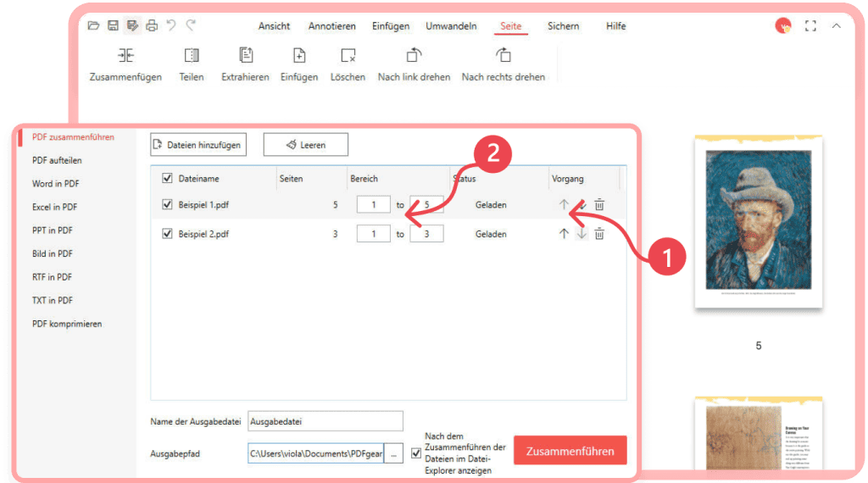Move Beispiel 2.pdf up with arrow

(x=564, y=234)
